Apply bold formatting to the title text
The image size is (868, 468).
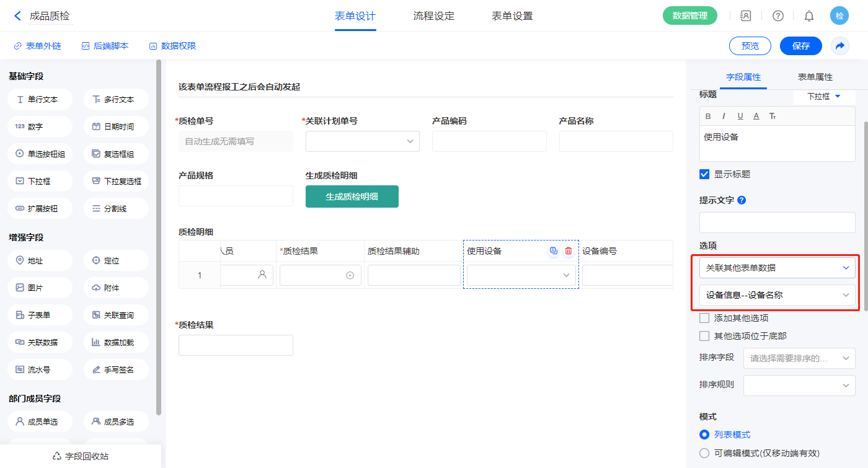(709, 116)
